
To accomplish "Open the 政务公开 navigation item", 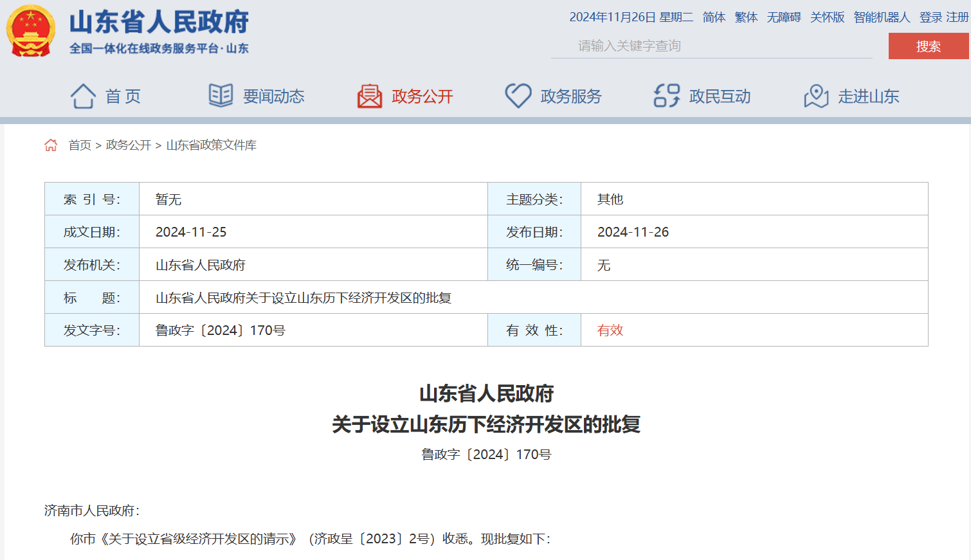I will (422, 96).
